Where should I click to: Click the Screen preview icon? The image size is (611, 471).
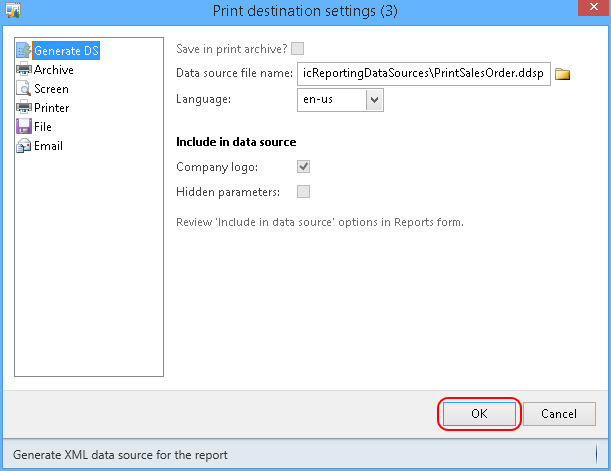click(x=24, y=88)
